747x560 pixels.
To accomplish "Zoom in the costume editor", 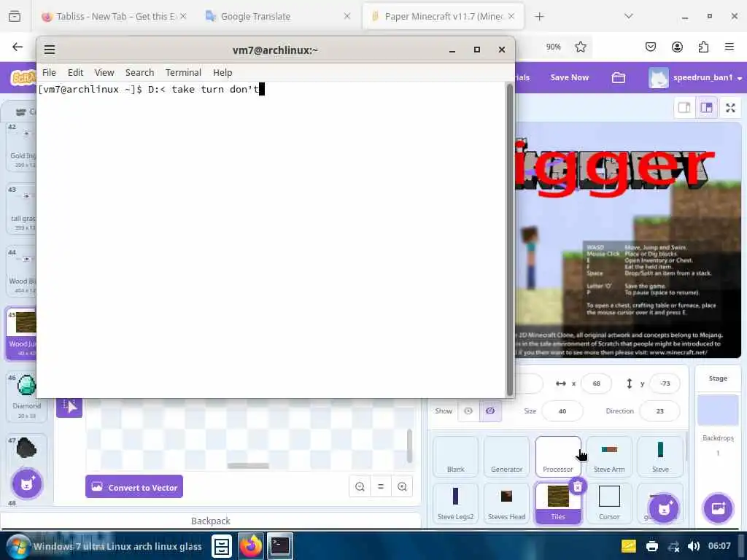I will [x=402, y=486].
